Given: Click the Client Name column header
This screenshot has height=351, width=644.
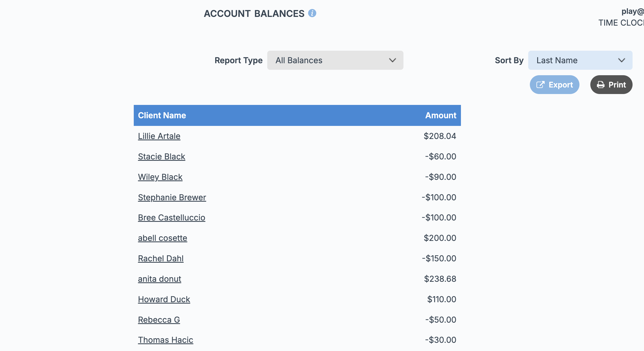Looking at the screenshot, I should [x=162, y=115].
